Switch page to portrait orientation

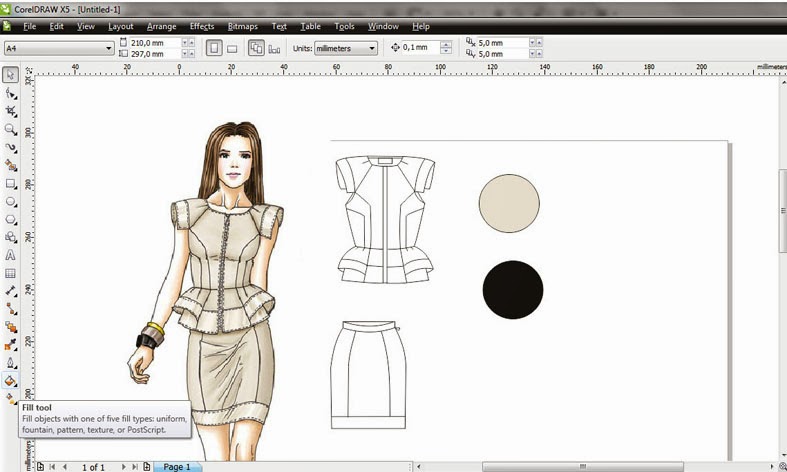pyautogui.click(x=213, y=48)
